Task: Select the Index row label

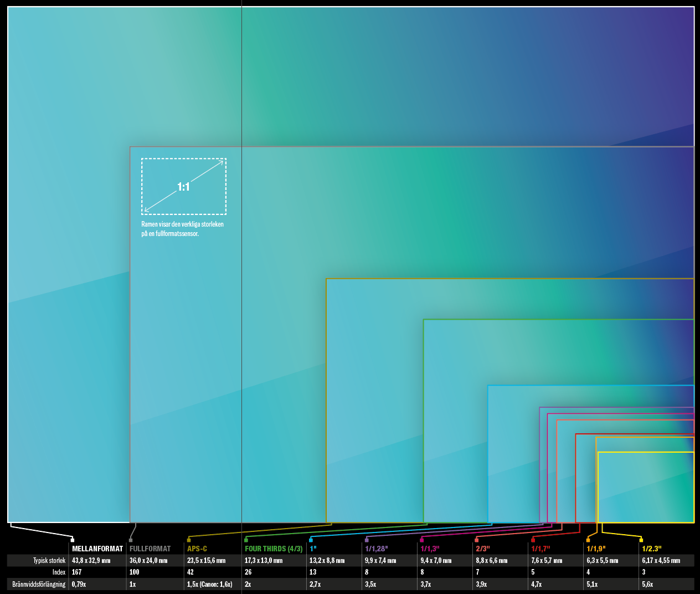Action: coord(59,572)
